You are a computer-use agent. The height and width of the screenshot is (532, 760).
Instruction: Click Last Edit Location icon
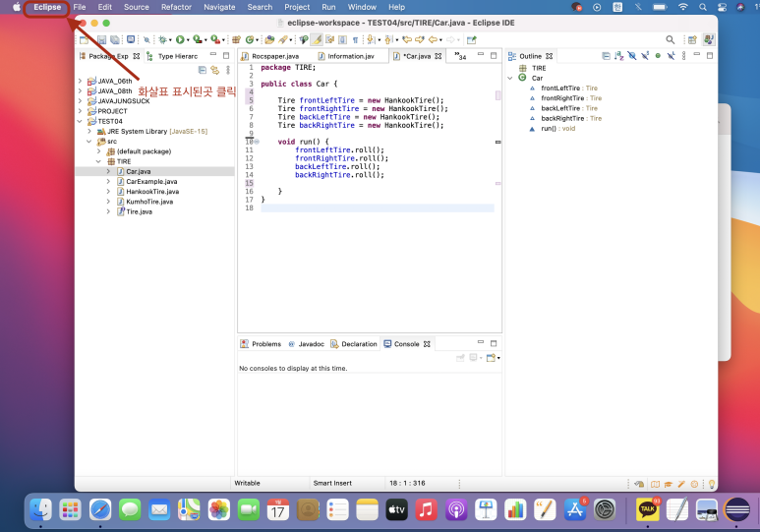(407, 39)
